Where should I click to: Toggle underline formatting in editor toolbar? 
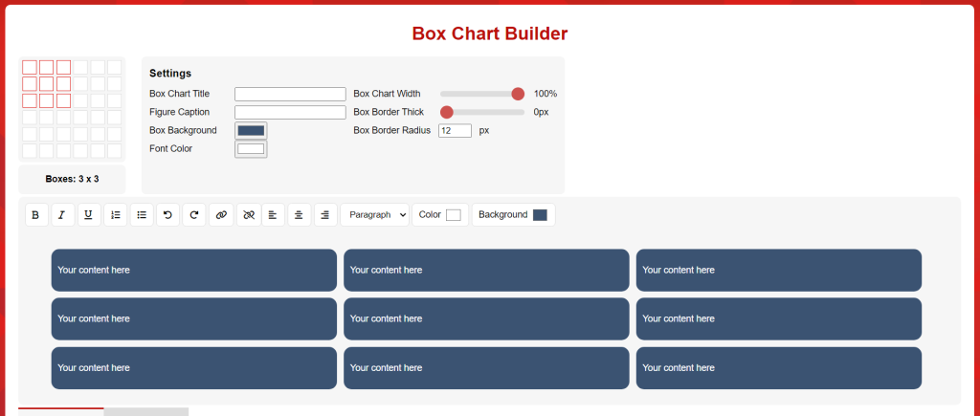[x=89, y=215]
